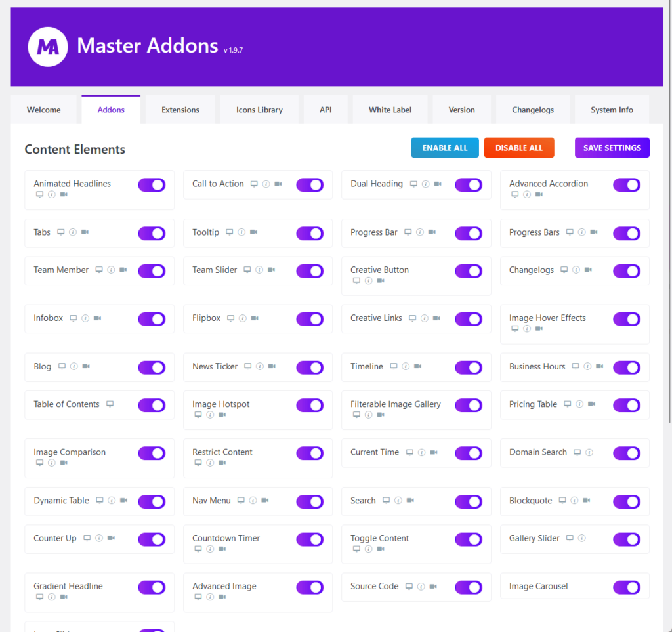Save changes with Save Settings button
672x632 pixels.
(x=612, y=148)
